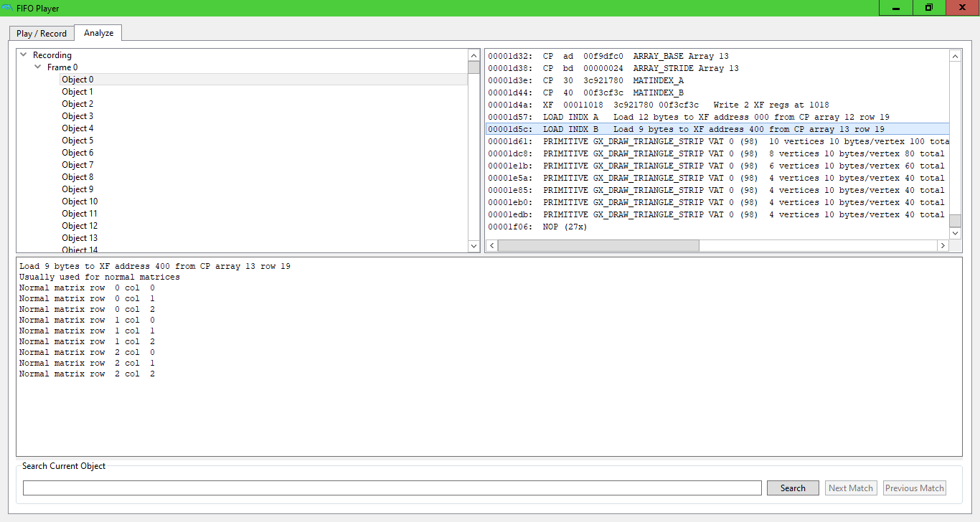
Task: Select Object 7 in the tree
Action: pyautogui.click(x=77, y=165)
